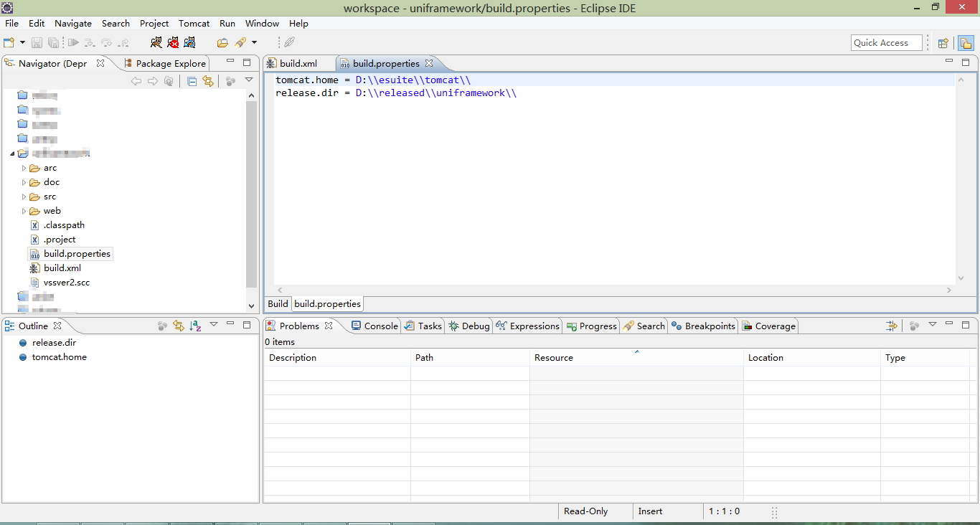
Task: Start Tomcat with the cat icon
Action: click(x=156, y=43)
